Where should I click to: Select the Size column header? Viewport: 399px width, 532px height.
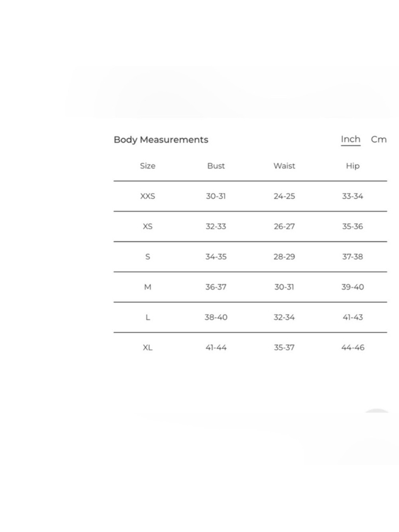point(148,166)
